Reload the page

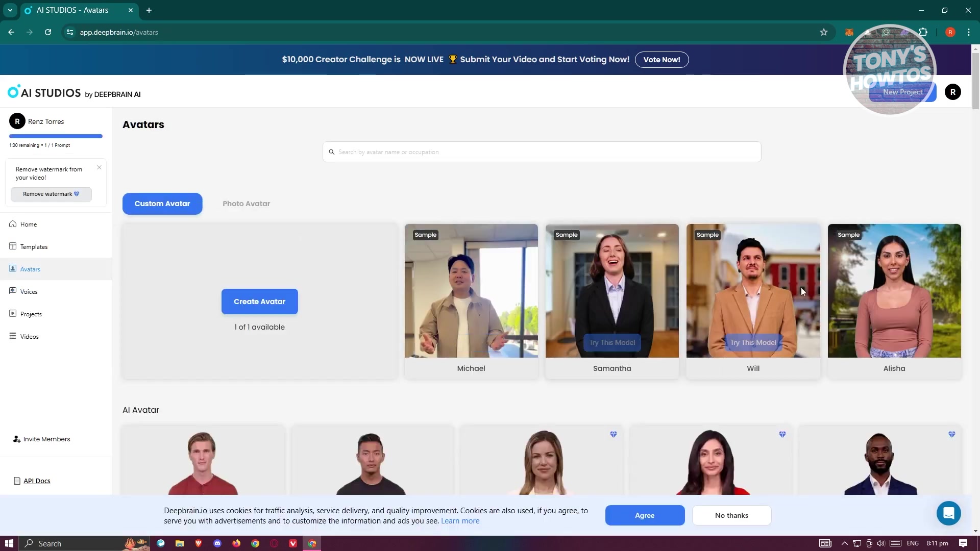pyautogui.click(x=48, y=32)
